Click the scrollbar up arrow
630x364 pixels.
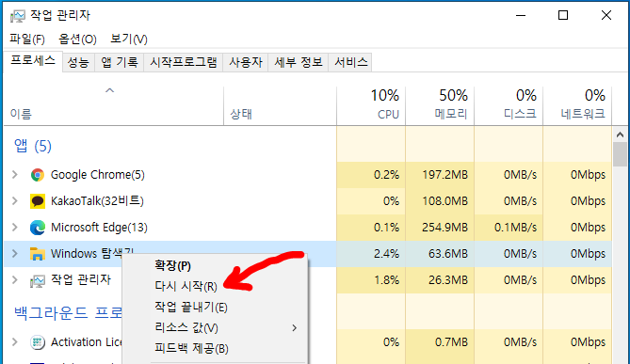[620, 135]
